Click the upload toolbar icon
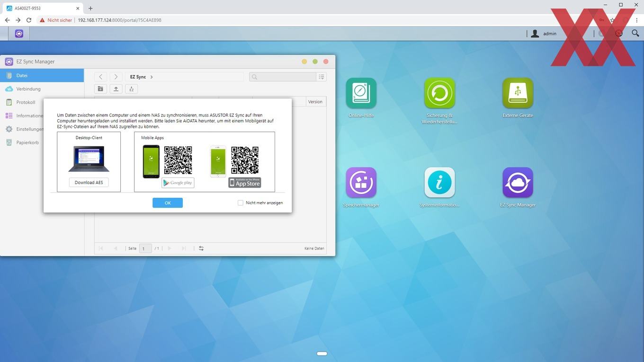The width and height of the screenshot is (644, 362). [116, 89]
